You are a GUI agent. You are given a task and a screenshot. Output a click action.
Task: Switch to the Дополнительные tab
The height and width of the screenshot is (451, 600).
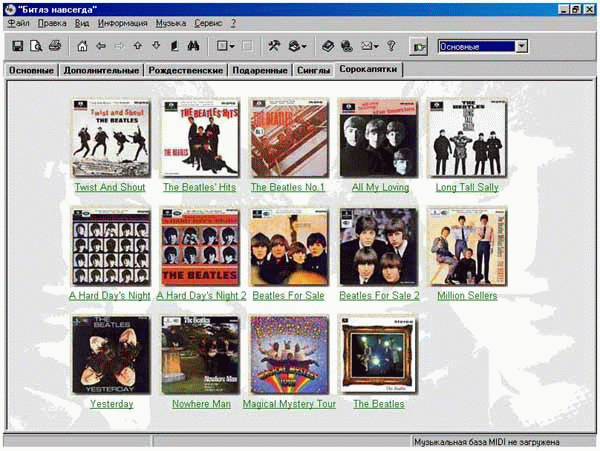[x=101, y=70]
